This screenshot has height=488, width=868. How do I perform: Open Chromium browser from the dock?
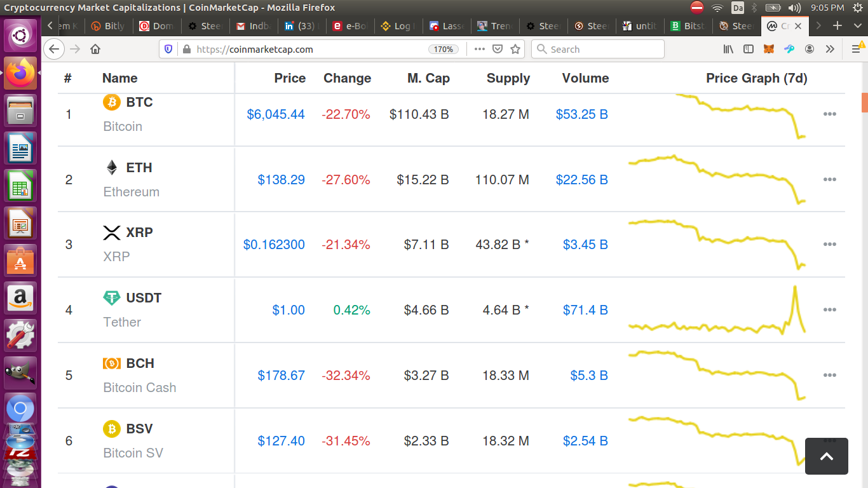(20, 408)
